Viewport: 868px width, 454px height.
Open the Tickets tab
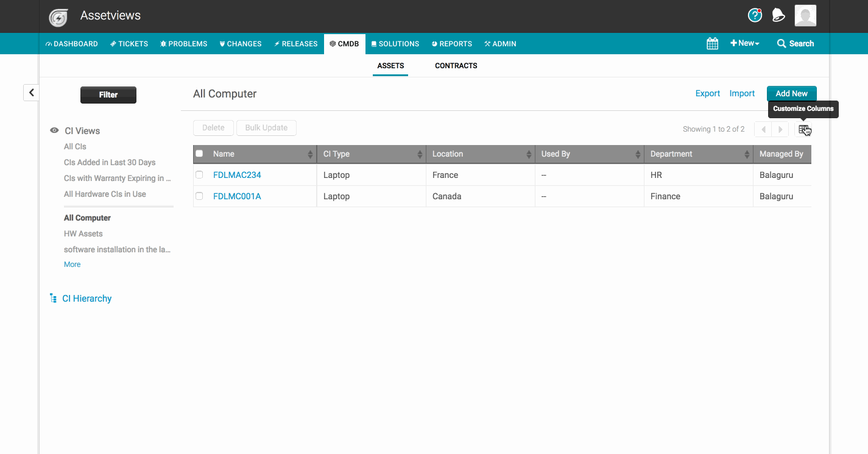129,44
